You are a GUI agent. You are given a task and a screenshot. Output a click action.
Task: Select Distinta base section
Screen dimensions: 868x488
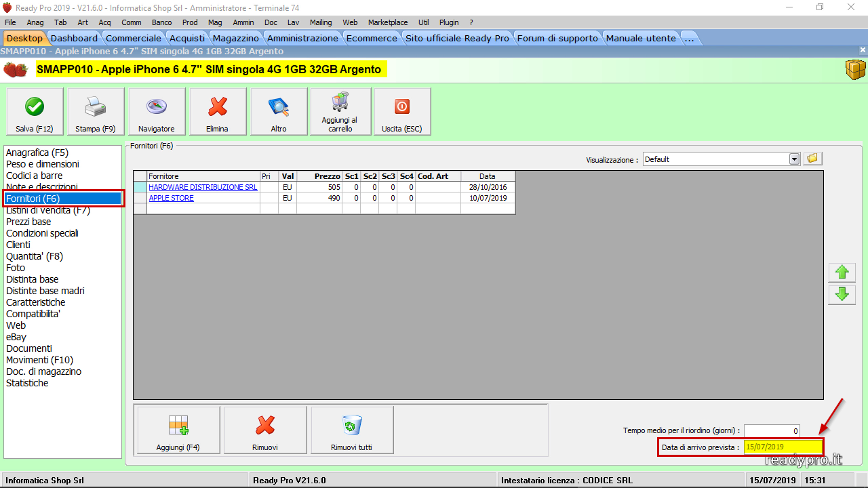32,279
